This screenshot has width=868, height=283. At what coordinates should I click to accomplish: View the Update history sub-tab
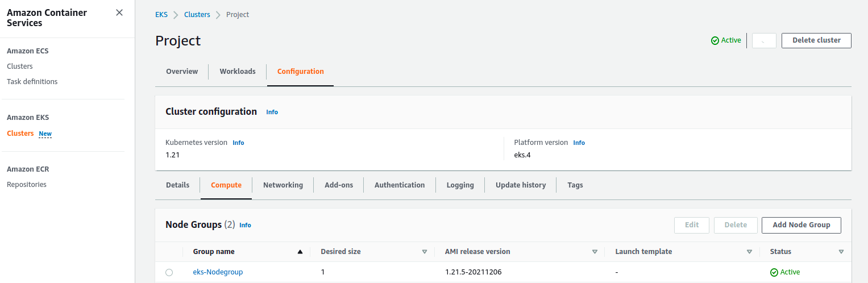tap(521, 185)
